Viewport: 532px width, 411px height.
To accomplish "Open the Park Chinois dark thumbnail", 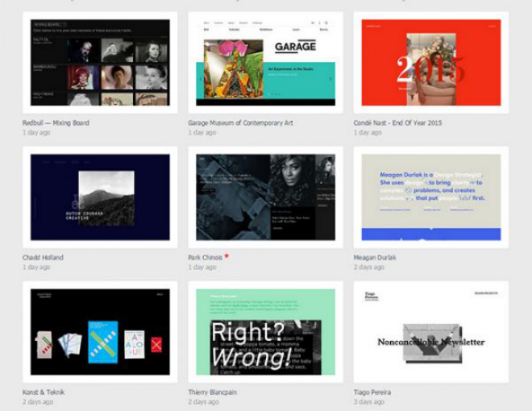I will (x=265, y=197).
